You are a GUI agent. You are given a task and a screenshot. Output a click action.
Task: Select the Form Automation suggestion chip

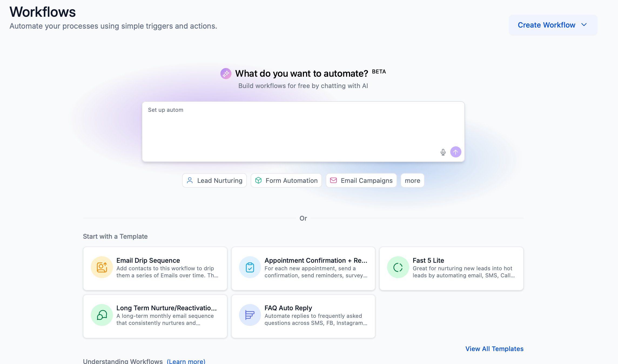tap(286, 180)
